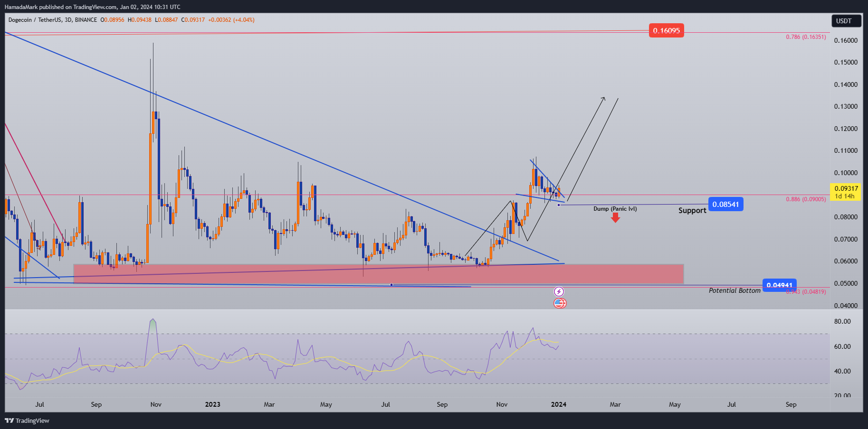The width and height of the screenshot is (868, 429).
Task: Click the red 0.16095 price label
Action: click(x=666, y=30)
